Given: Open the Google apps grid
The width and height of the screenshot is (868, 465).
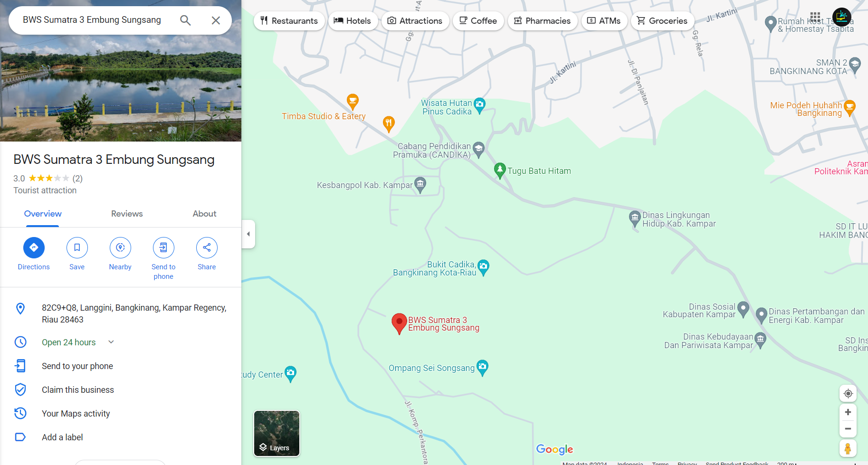Looking at the screenshot, I should (x=815, y=17).
